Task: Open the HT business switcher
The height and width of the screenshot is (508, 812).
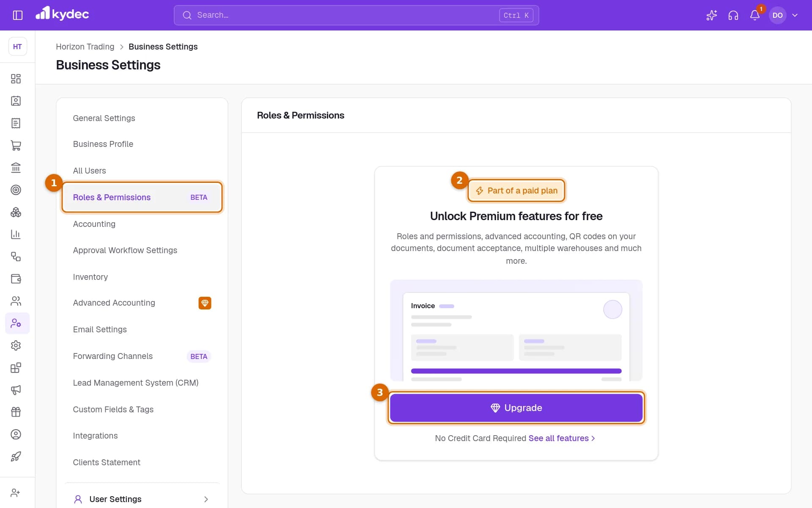Action: tap(17, 47)
